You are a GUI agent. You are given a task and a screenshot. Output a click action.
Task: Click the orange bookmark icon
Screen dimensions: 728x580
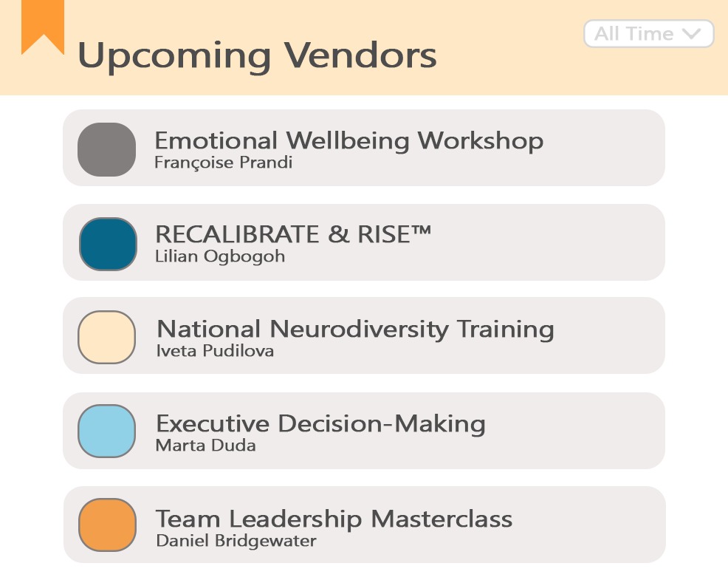coord(42,26)
